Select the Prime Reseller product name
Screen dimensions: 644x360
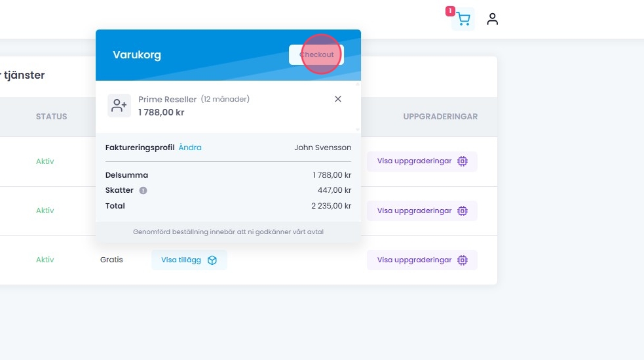(167, 99)
